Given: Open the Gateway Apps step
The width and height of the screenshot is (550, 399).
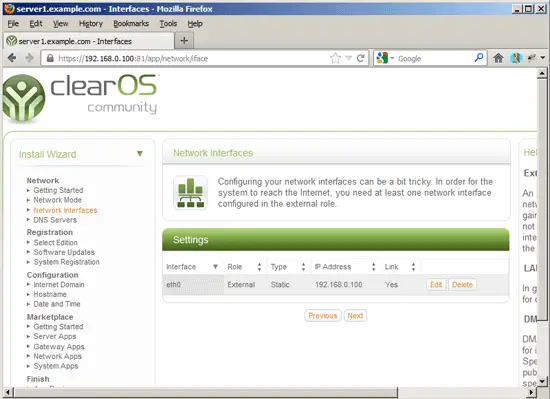Looking at the screenshot, I should tap(59, 346).
